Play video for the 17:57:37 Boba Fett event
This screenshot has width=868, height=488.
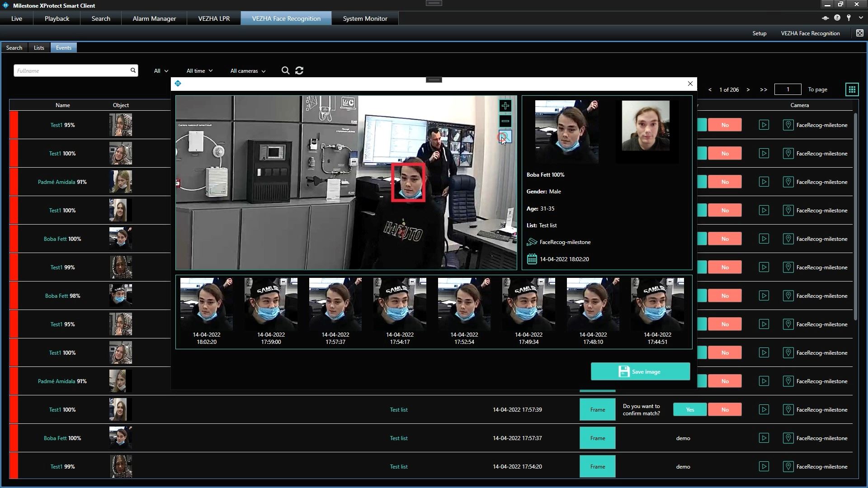coord(764,438)
